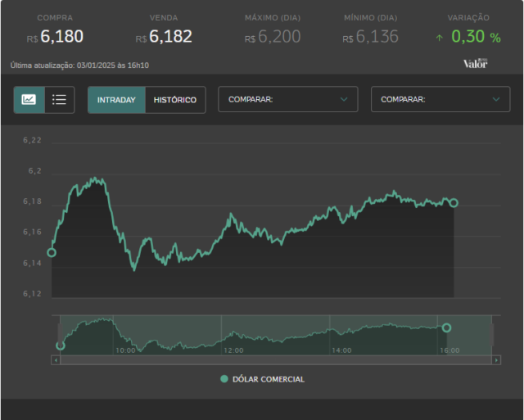Click the Dólar Comercial legend label
Screen dimensions: 524x420
269,379
